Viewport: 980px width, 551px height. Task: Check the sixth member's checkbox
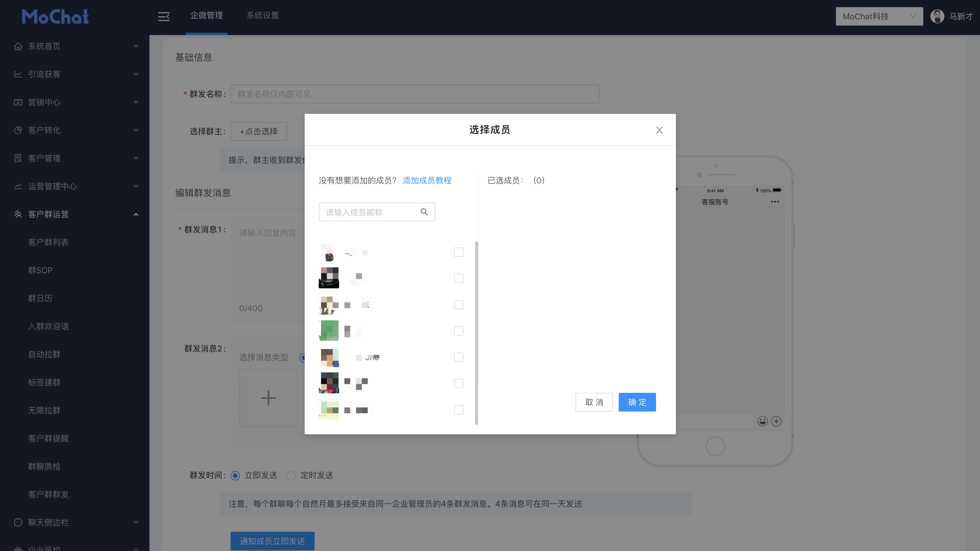point(458,383)
